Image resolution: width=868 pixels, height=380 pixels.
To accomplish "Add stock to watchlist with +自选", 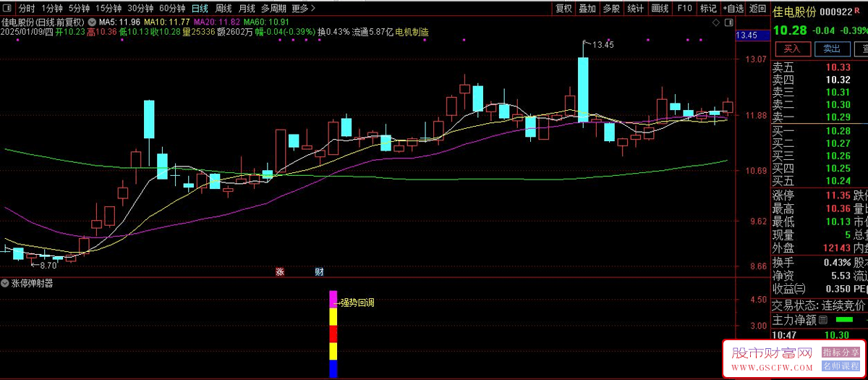I will 732,9.
